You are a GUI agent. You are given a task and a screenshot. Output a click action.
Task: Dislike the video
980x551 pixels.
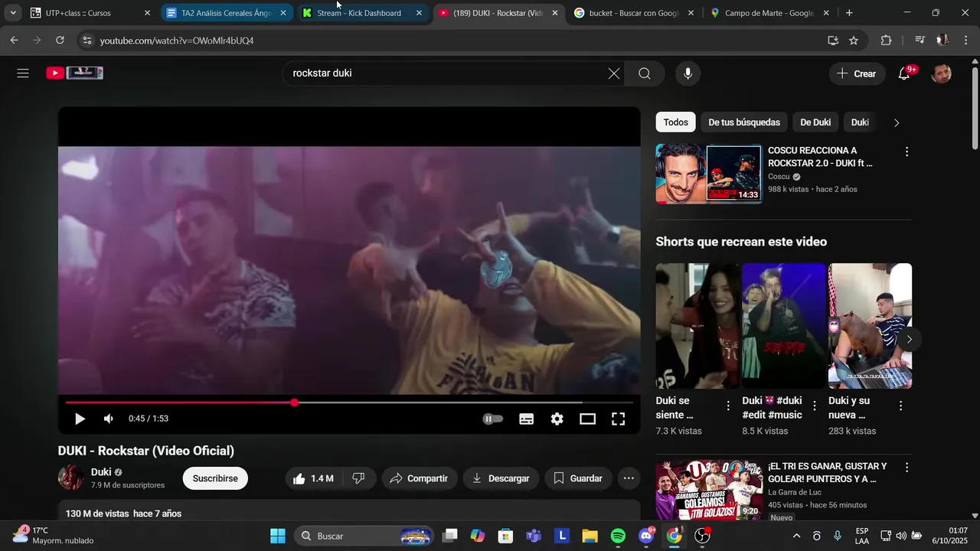pyautogui.click(x=358, y=478)
